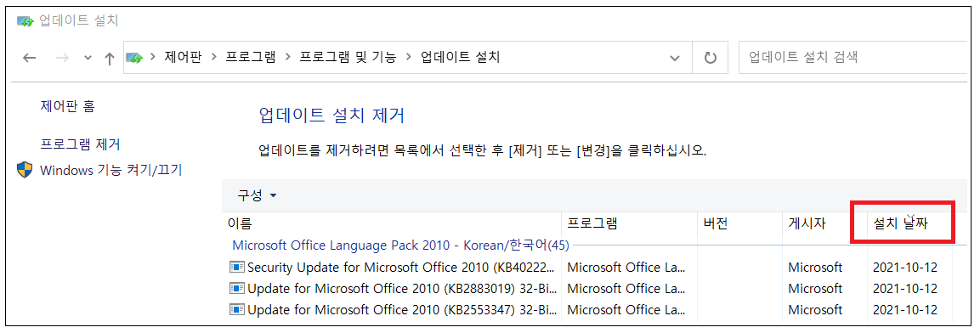Click icon of KB2553347 update row

pos(237,310)
